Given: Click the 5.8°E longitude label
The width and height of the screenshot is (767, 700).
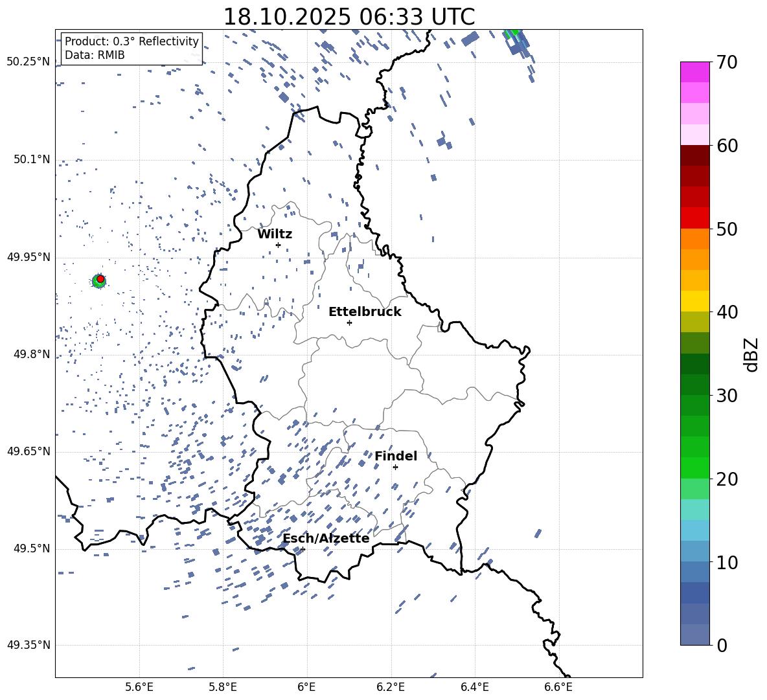Looking at the screenshot, I should click(x=223, y=687).
